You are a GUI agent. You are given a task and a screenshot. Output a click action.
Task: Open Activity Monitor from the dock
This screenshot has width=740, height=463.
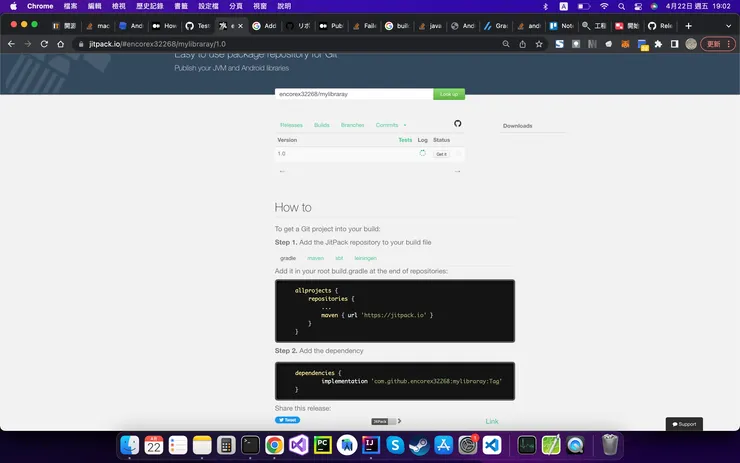527,445
